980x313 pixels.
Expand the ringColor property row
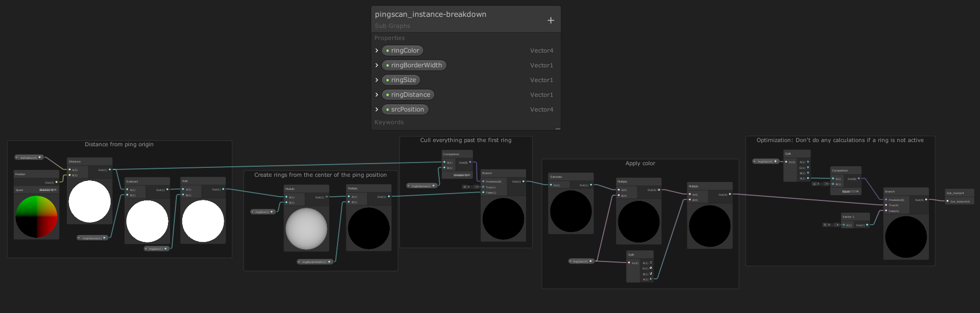click(377, 51)
